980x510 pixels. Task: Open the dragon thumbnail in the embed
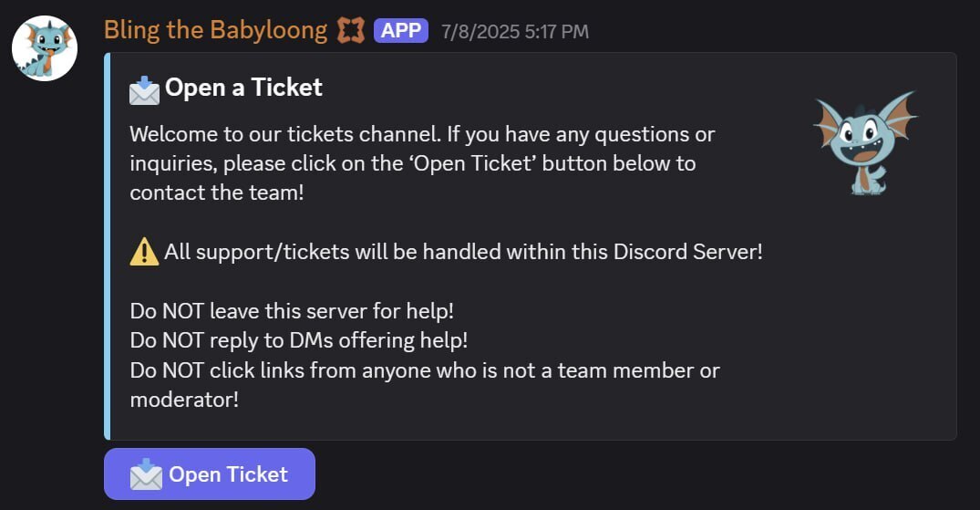pos(863,141)
